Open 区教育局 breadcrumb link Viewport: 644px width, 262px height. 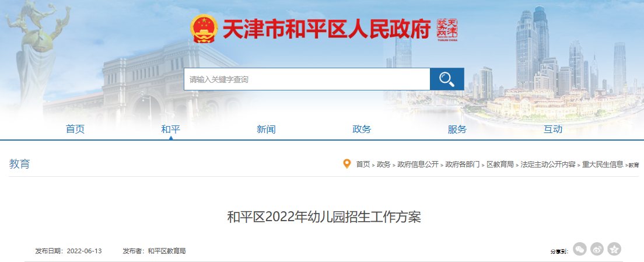point(501,165)
